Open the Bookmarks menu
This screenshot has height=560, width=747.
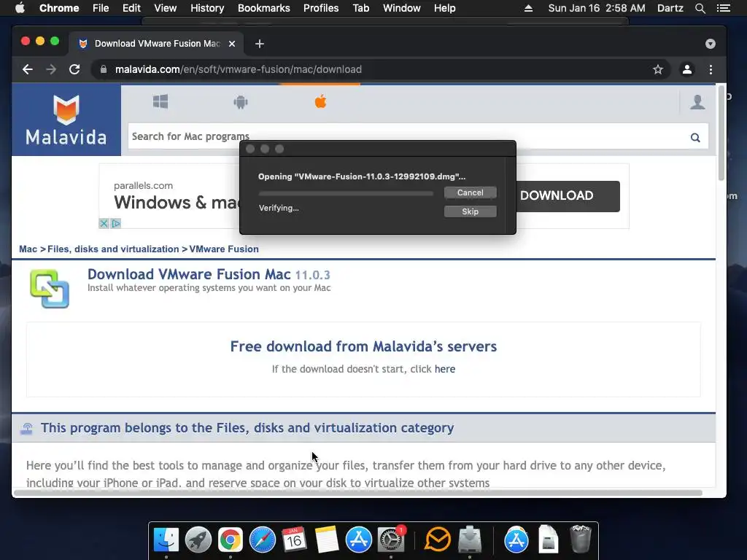[264, 8]
